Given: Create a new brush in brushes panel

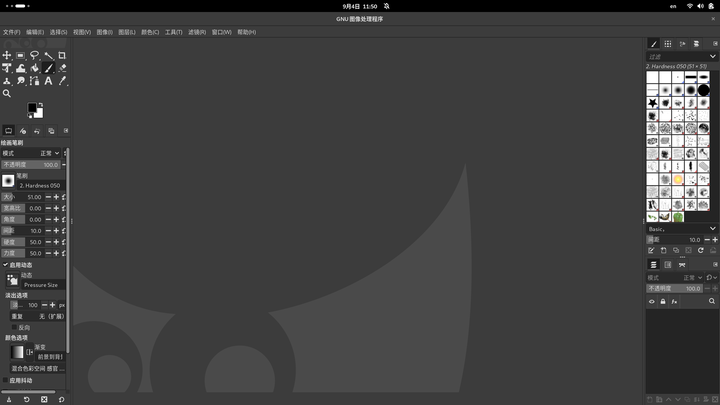Looking at the screenshot, I should pos(664,250).
